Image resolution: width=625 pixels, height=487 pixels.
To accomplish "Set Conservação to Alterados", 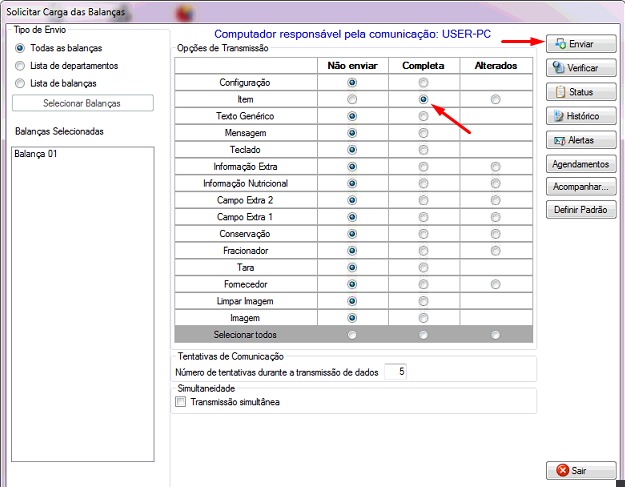I will click(x=495, y=234).
